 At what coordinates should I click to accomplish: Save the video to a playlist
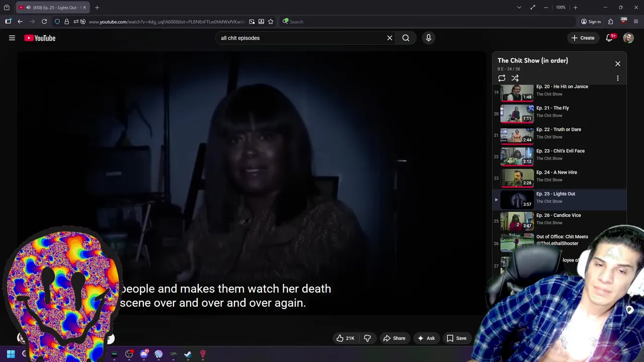tap(456, 338)
